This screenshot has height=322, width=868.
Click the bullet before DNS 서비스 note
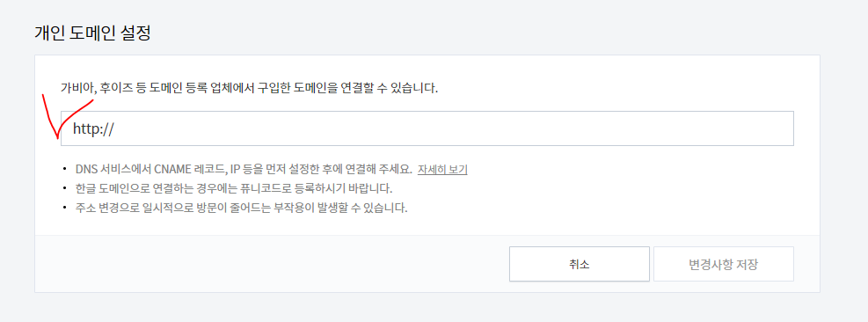pos(64,169)
